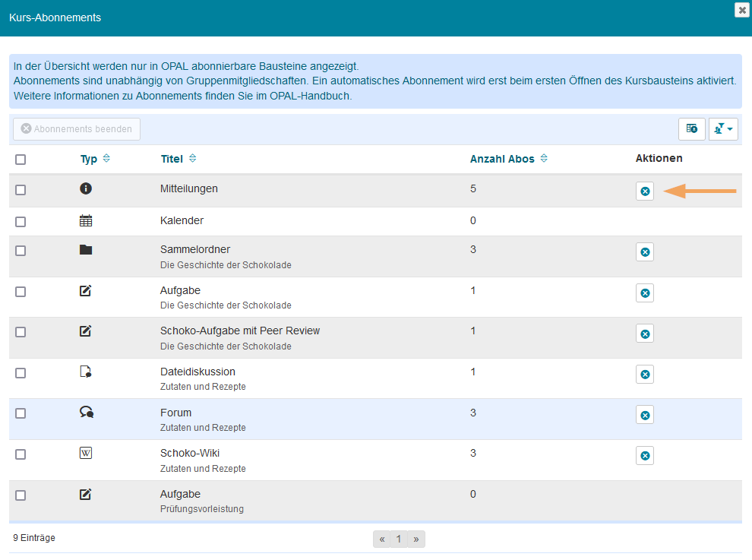The height and width of the screenshot is (560, 752).
Task: Click the table export icon button
Action: [691, 129]
